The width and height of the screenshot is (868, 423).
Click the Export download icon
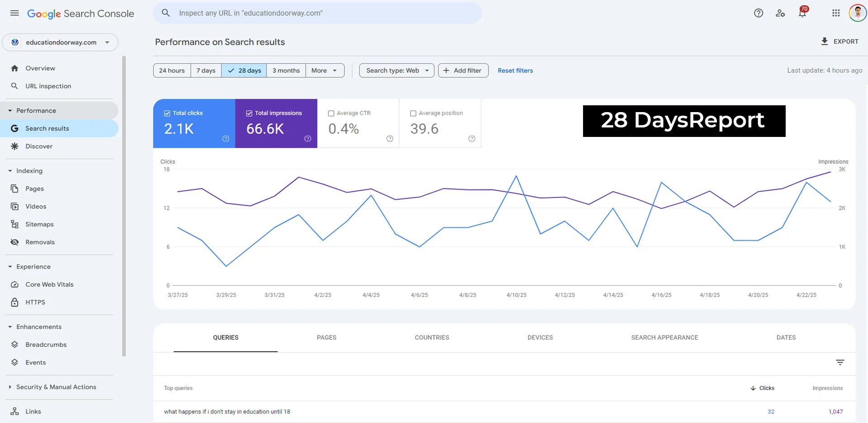825,42
